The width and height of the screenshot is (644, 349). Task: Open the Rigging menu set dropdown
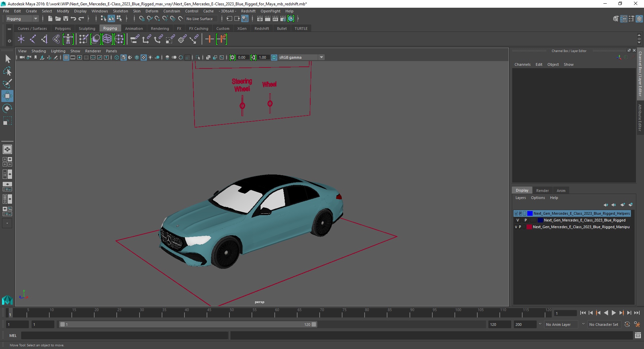coord(22,19)
